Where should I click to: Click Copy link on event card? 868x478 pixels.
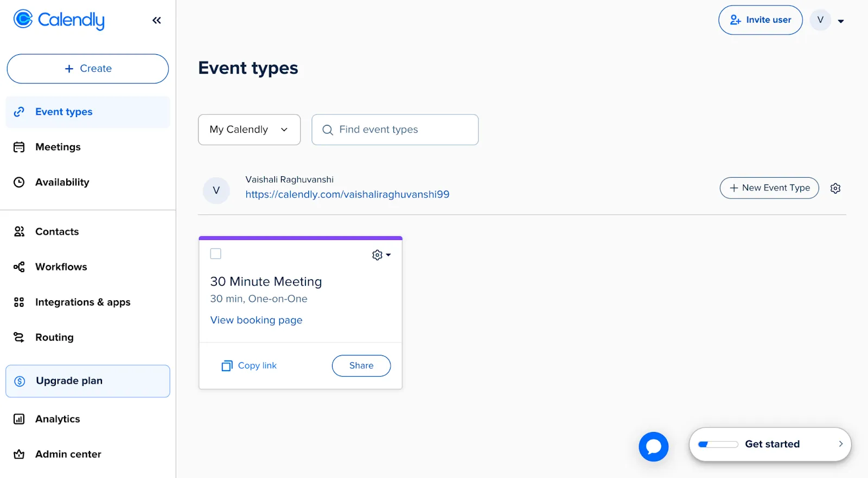pyautogui.click(x=249, y=366)
